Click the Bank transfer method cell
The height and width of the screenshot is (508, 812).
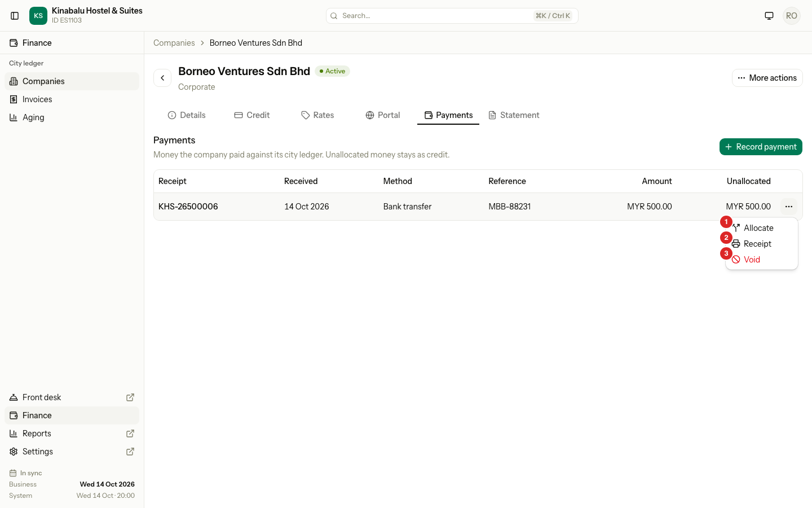coord(408,207)
